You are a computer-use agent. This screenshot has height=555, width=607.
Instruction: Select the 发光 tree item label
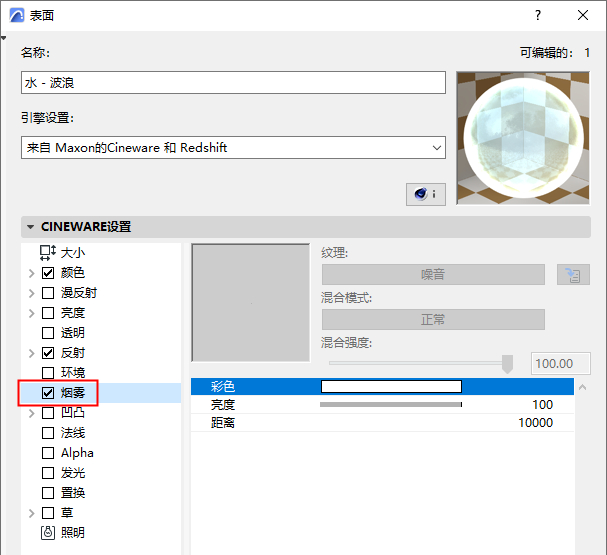pos(73,473)
